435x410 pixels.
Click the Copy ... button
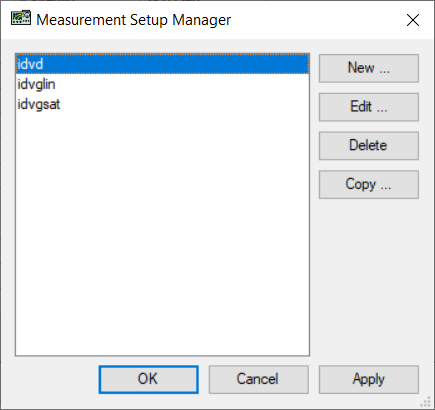click(369, 184)
